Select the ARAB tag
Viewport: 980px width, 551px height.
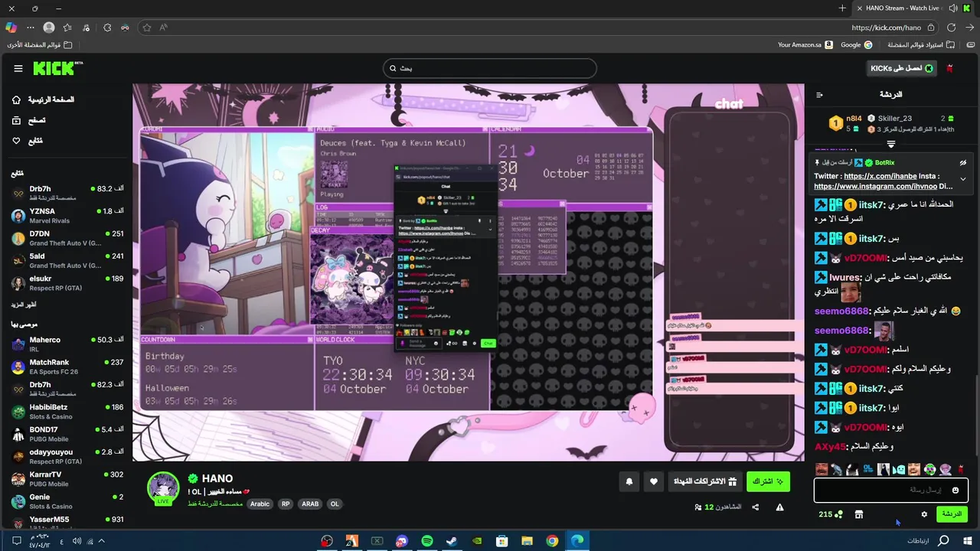[310, 504]
